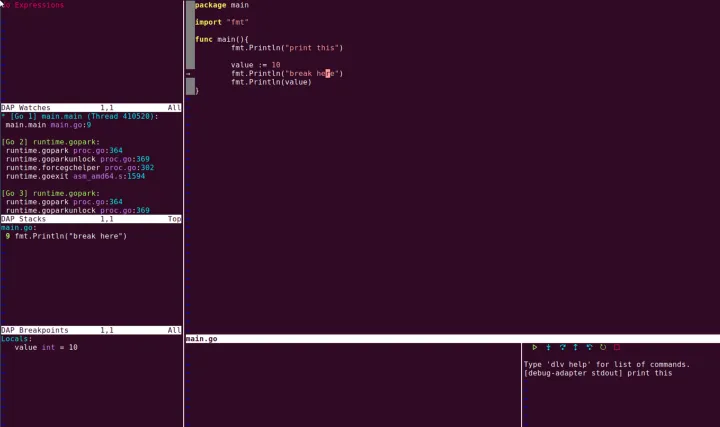Image resolution: width=720 pixels, height=427 pixels.
Task: Click the closing brace of func main
Action: (197, 90)
